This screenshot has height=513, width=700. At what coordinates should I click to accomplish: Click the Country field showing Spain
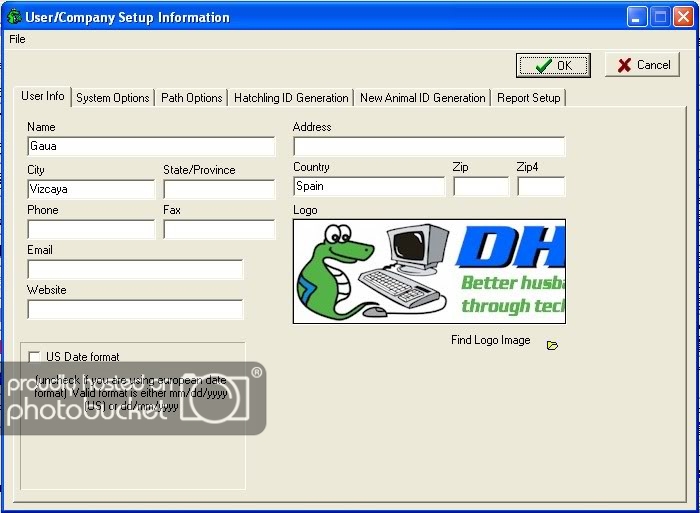368,186
